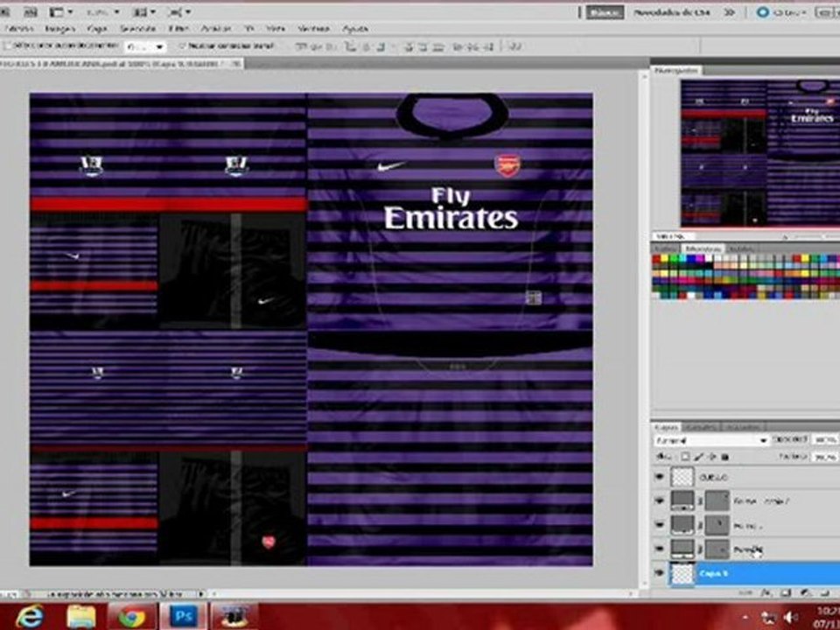Viewport: 840px width, 630px height.
Task: Open the Selección menu
Action: pyautogui.click(x=137, y=28)
